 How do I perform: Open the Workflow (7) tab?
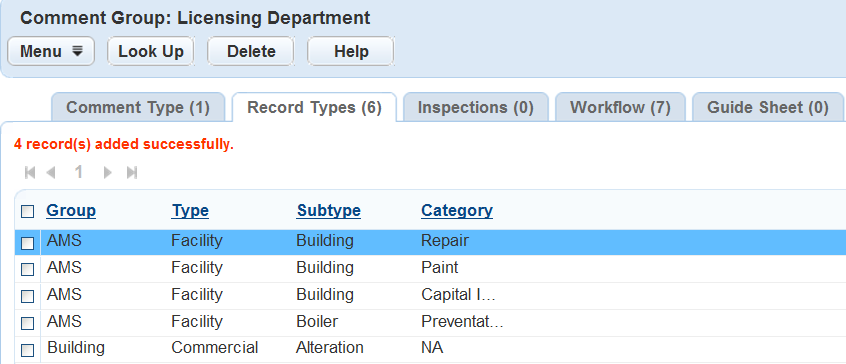click(x=620, y=107)
